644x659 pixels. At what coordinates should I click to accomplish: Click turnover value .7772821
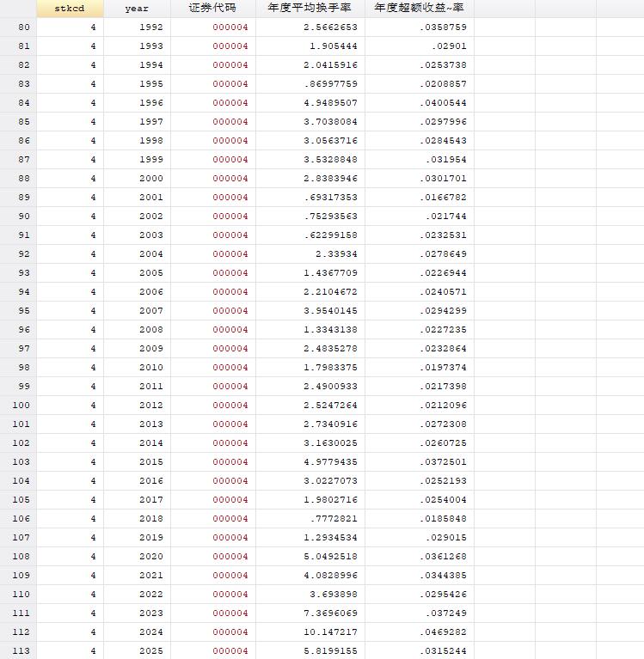310,519
